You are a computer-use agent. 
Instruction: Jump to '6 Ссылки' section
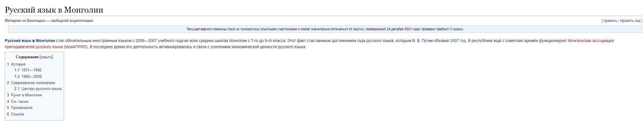[15, 114]
